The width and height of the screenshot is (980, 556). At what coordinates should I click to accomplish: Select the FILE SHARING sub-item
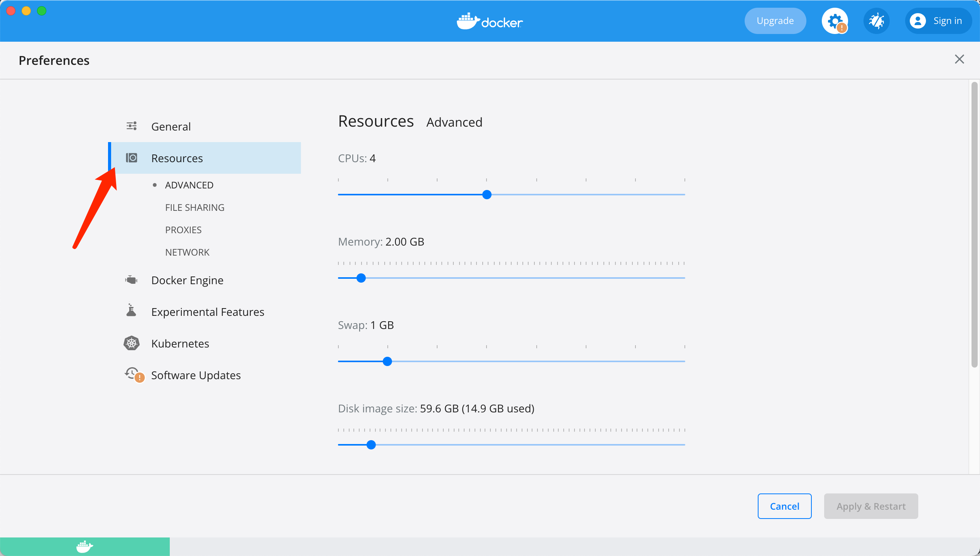(x=195, y=207)
